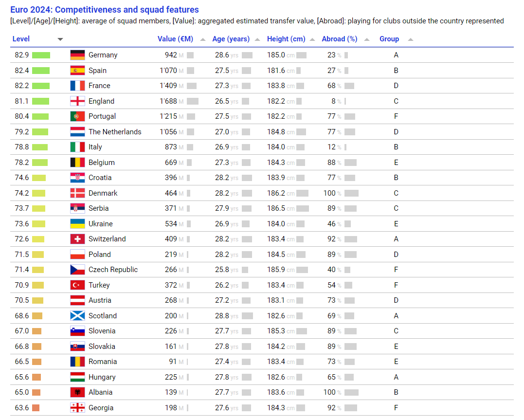This screenshot has width=524, height=420.
Task: Click Denmark's Abroad value 100
Action: [x=329, y=193]
